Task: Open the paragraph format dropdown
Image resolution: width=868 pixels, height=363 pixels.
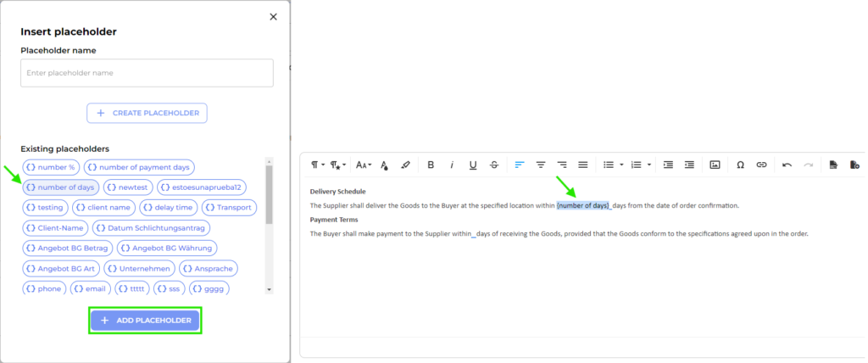Action: click(317, 165)
